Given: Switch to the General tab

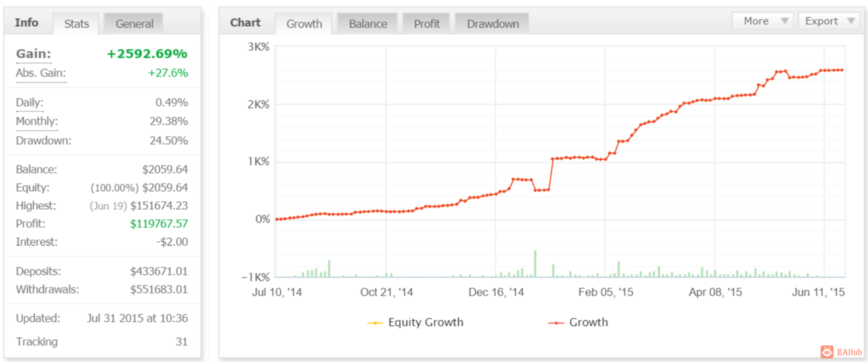Looking at the screenshot, I should (x=134, y=23).
